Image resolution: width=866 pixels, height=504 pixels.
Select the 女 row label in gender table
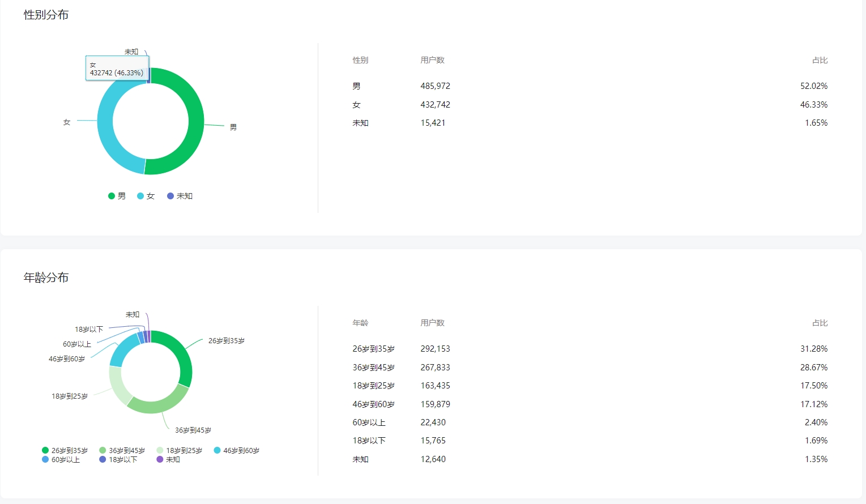356,105
